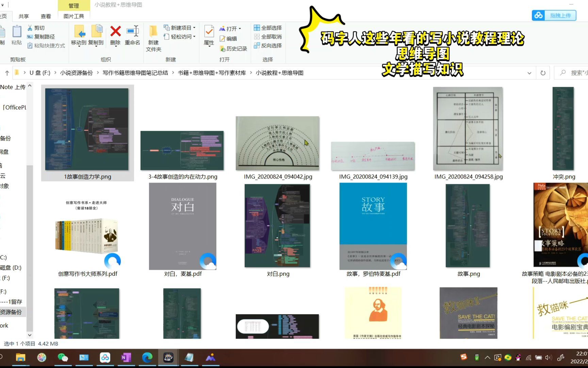Go up one folder level arrow

[x=7, y=73]
